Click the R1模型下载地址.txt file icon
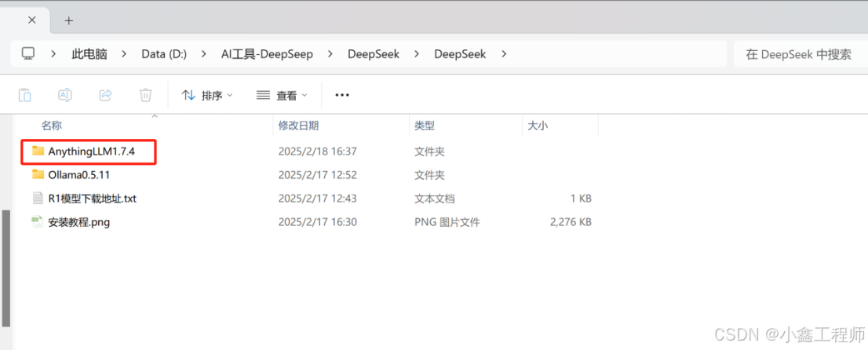 click(x=38, y=199)
